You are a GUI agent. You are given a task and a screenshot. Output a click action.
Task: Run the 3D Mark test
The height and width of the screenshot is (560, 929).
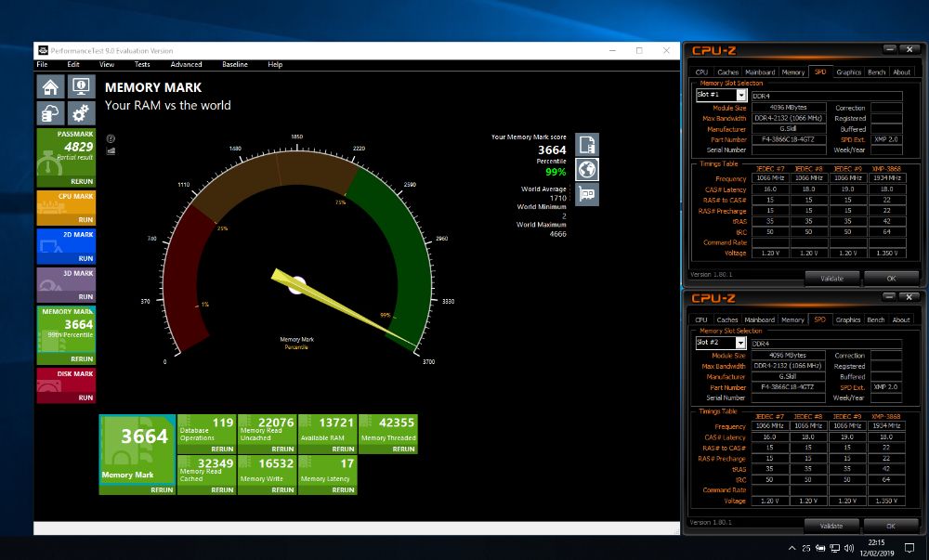tap(85, 296)
